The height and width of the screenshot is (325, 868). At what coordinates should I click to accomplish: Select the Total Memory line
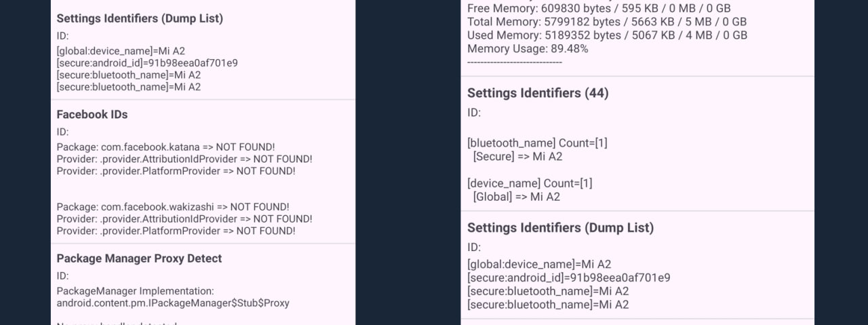(607, 22)
